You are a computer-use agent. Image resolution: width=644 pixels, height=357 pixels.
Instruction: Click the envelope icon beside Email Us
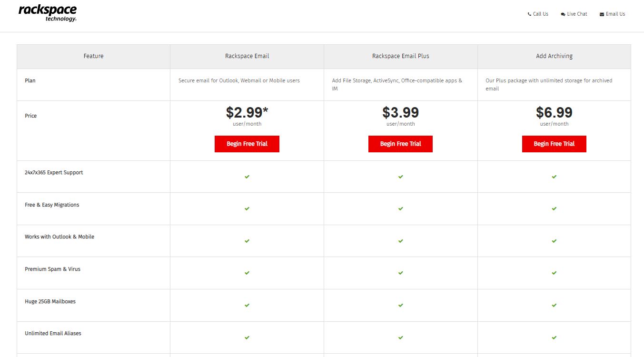(x=602, y=14)
